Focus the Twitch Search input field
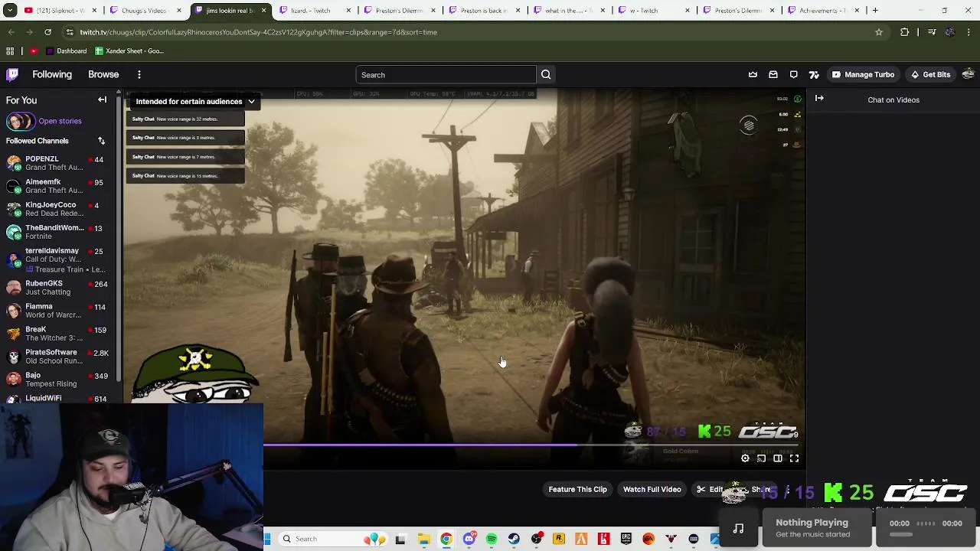The width and height of the screenshot is (980, 551). (x=446, y=75)
